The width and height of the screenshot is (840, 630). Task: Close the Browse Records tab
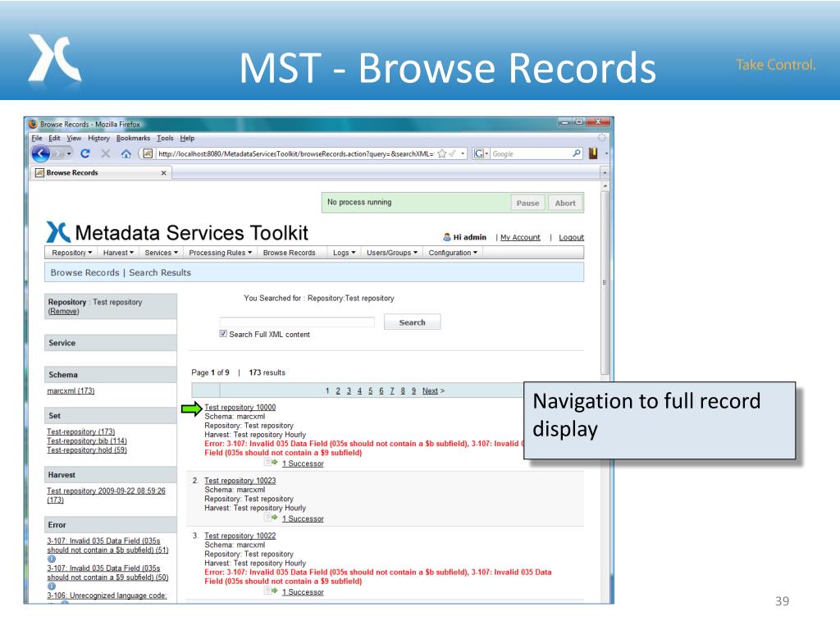click(x=163, y=173)
